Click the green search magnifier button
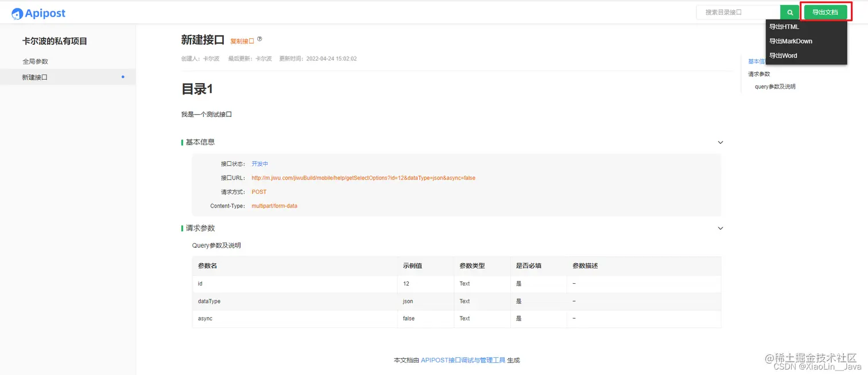 790,12
